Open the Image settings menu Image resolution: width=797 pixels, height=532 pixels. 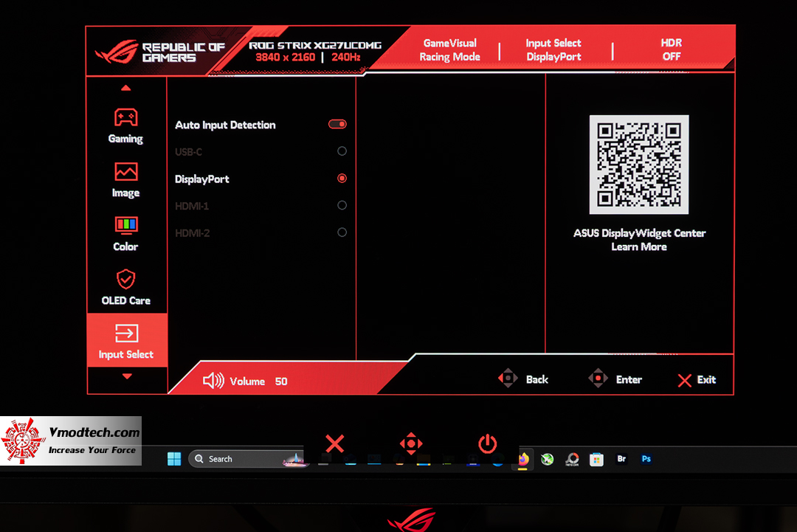[125, 180]
